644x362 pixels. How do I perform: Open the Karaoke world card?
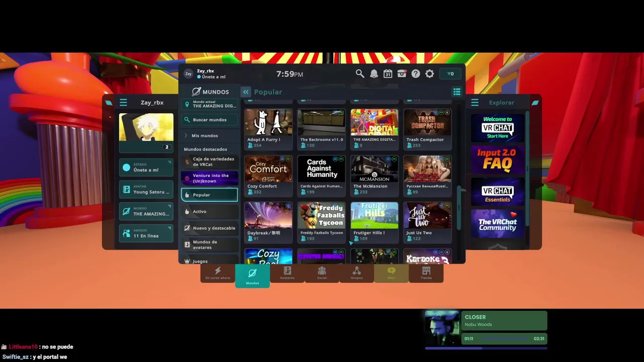click(428, 256)
